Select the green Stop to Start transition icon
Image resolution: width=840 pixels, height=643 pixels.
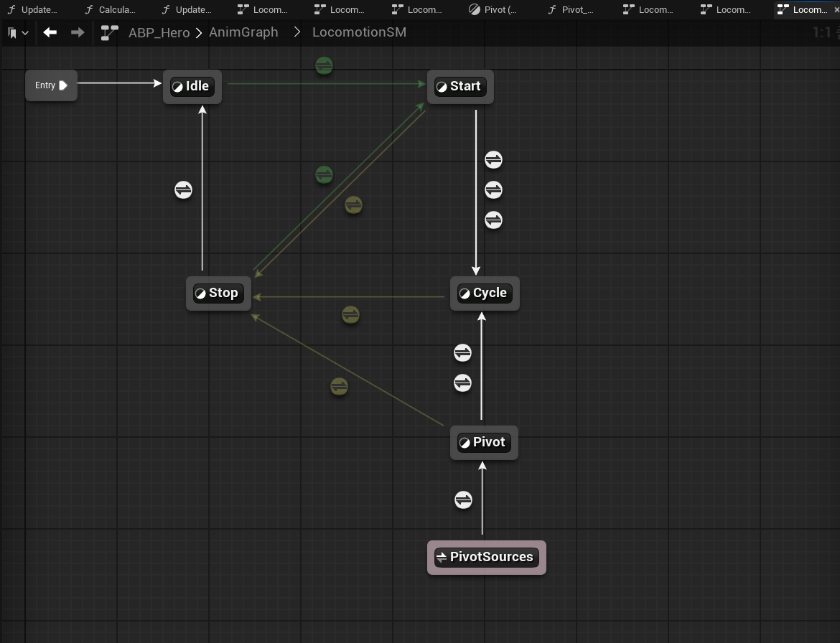(324, 174)
